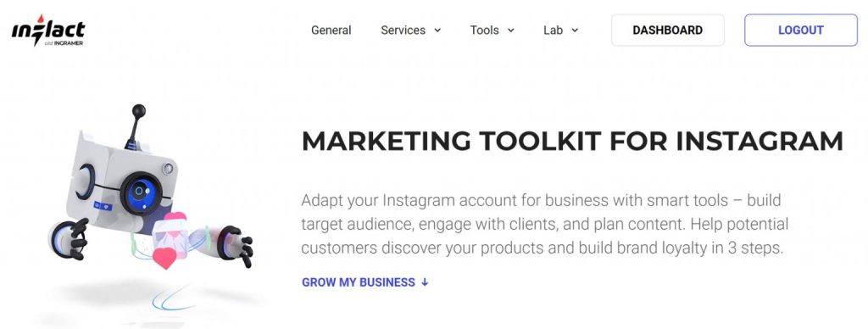Select Lab in the navigation bar
The image size is (868, 329).
pyautogui.click(x=553, y=31)
